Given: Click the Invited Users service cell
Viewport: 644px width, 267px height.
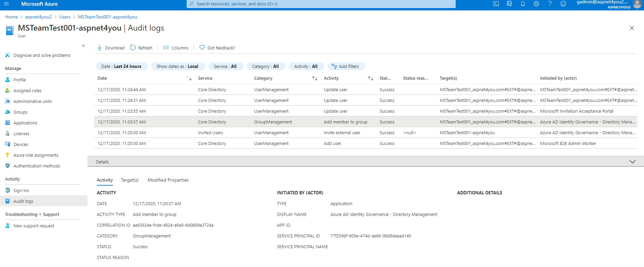Looking at the screenshot, I should point(211,132).
